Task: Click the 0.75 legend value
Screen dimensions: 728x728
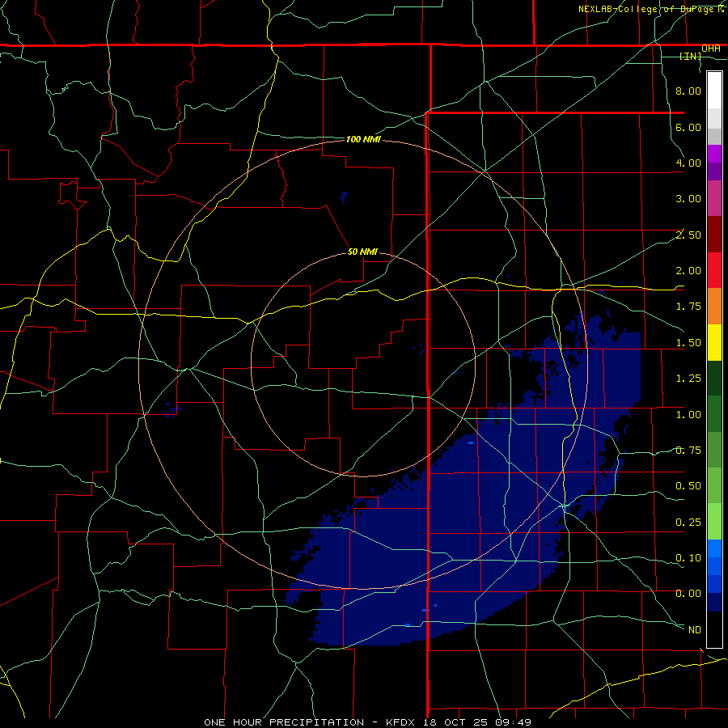Action: [x=688, y=451]
